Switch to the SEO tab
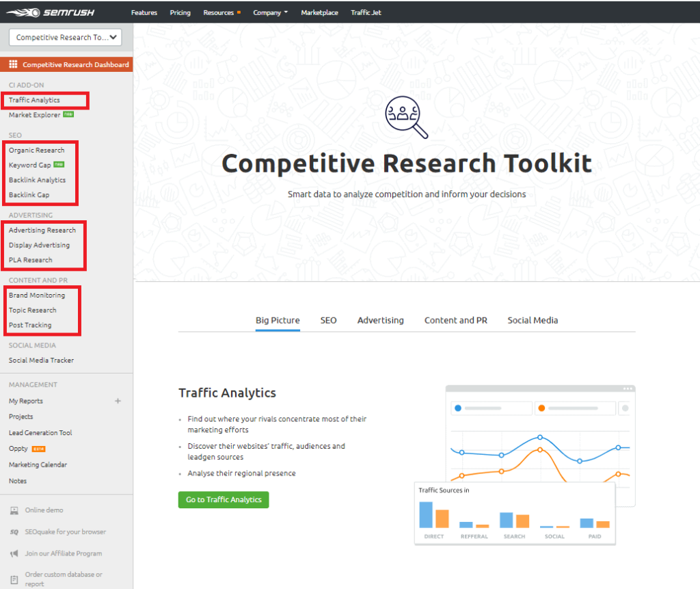This screenshot has height=589, width=700. 329,320
